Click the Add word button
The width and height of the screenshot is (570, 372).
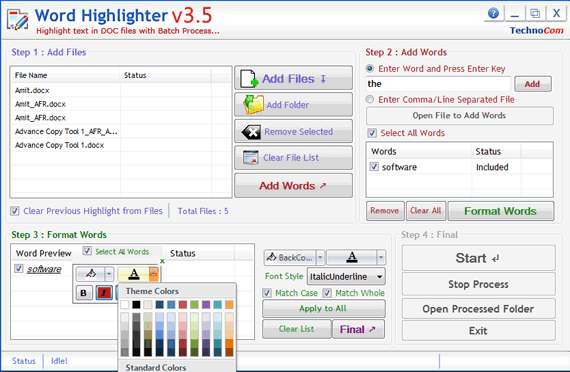533,84
